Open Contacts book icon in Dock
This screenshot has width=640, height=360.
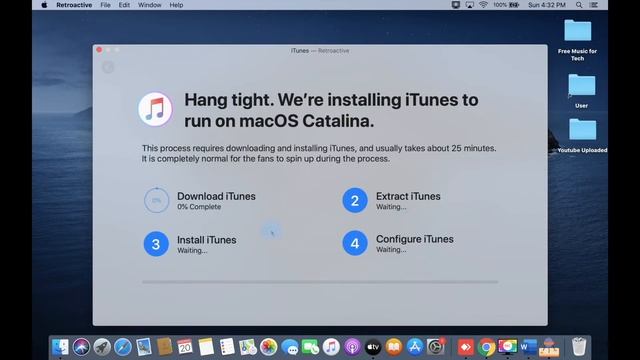point(164,347)
